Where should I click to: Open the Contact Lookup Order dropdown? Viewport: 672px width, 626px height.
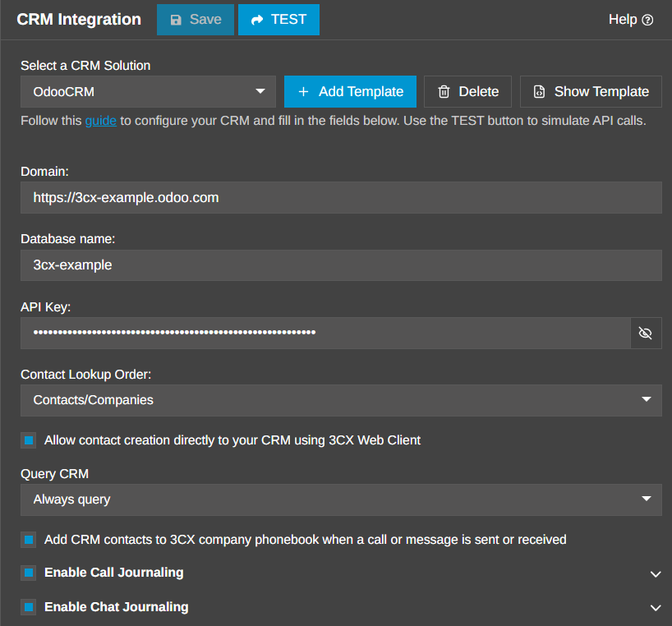tap(341, 400)
